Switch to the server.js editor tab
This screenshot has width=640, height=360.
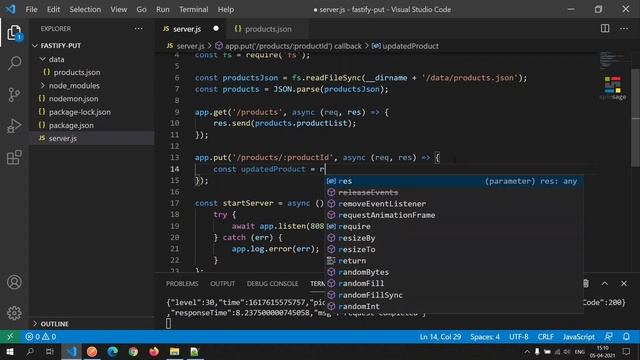point(191,29)
